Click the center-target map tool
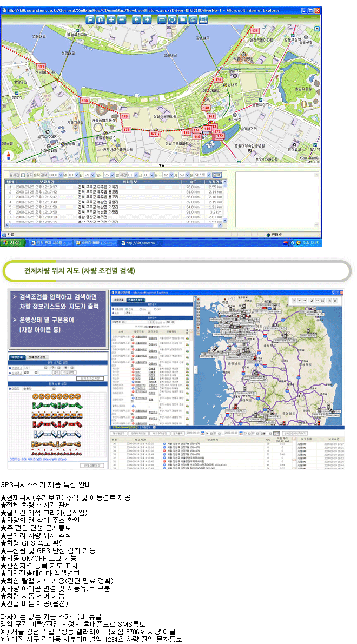The height and width of the screenshot is (644, 357). 172,19
